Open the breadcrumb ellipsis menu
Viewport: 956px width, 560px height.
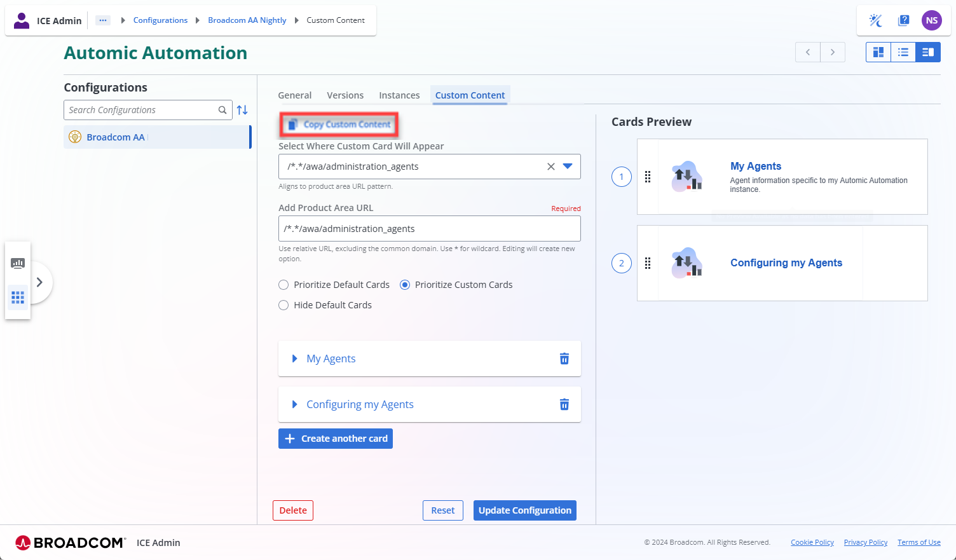(x=103, y=20)
